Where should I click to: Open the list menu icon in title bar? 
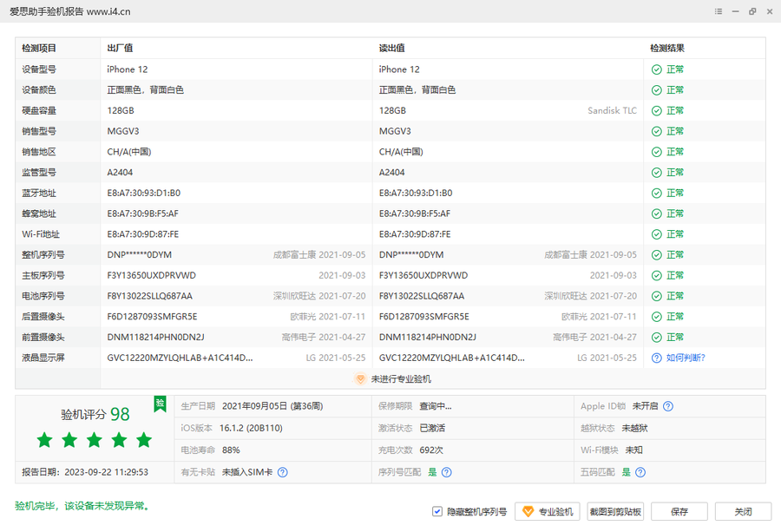click(719, 11)
